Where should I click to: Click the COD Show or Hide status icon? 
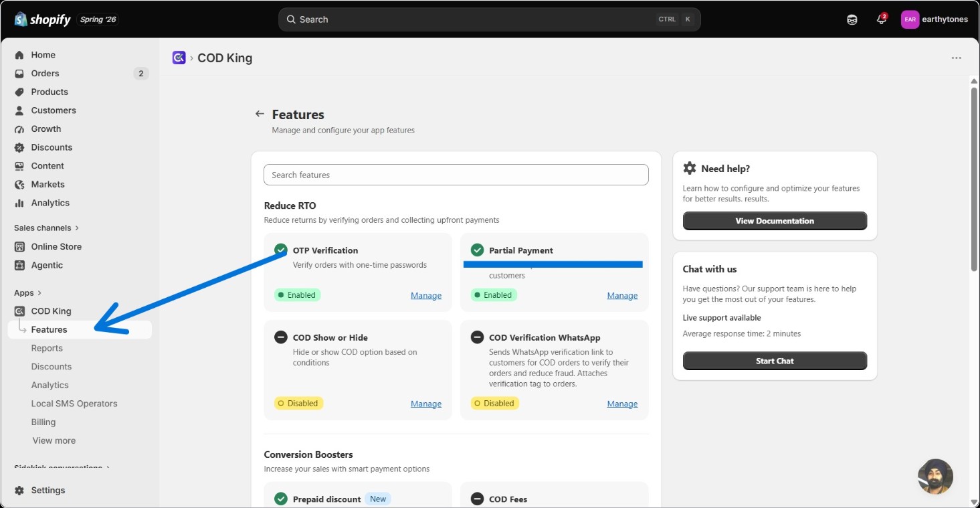coord(281,337)
